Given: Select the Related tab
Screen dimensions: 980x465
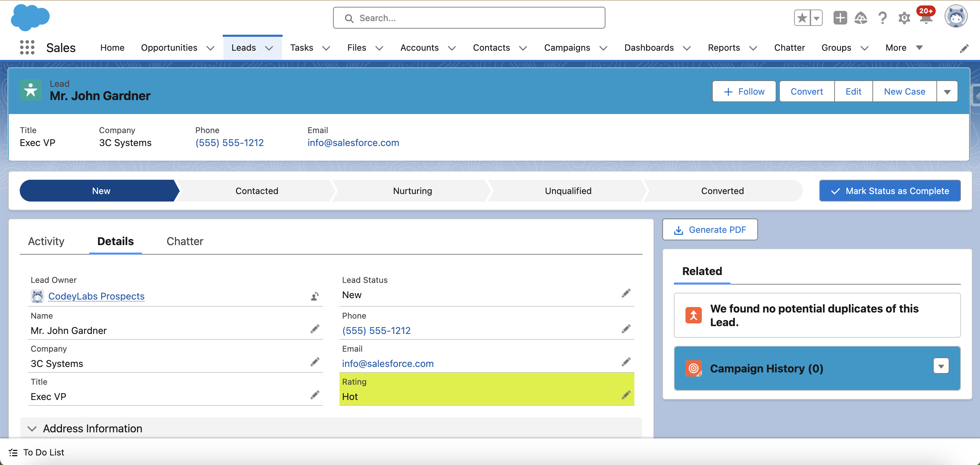Looking at the screenshot, I should coord(701,271).
